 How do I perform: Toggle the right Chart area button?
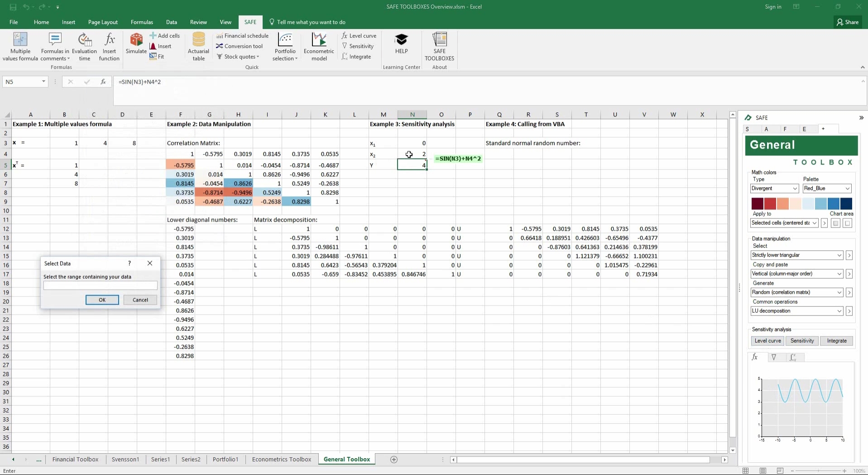(848, 223)
